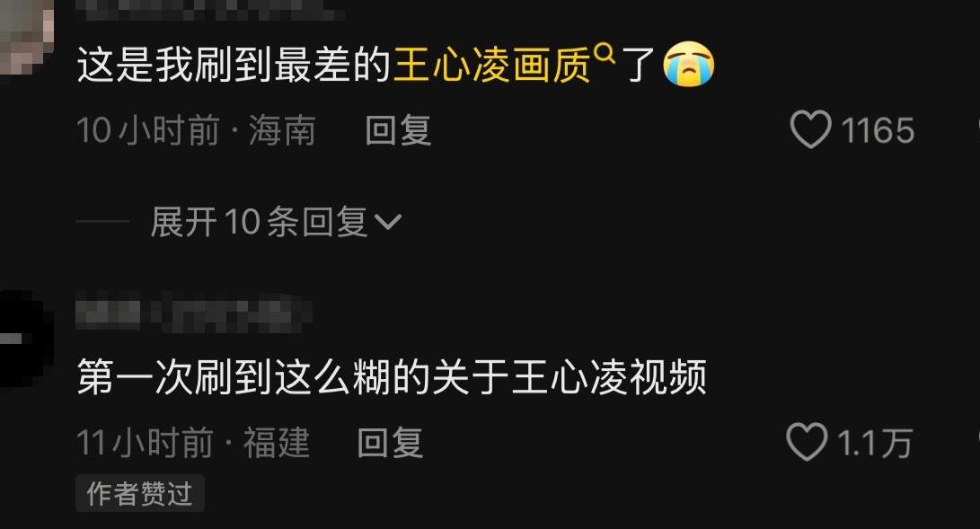
Task: Like the comment with 1165 likes
Action: tap(810, 129)
